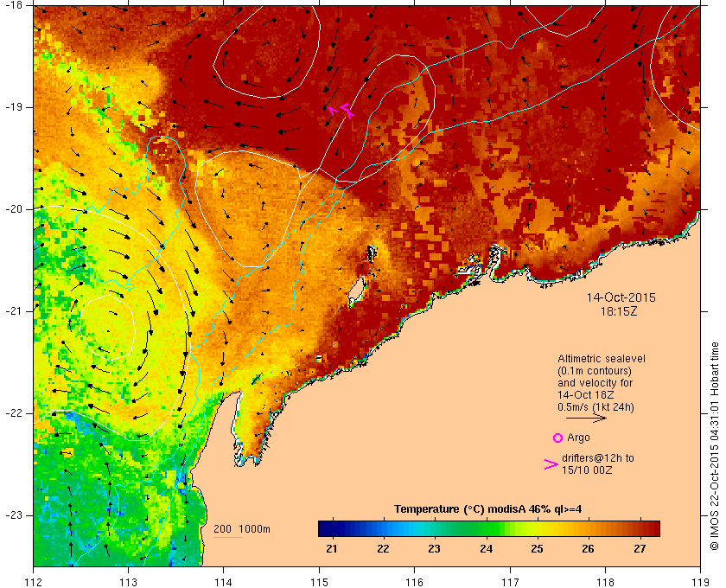Click the cyan 200 1000m isobath legend line
This screenshot has height=588, width=726.
[228, 538]
